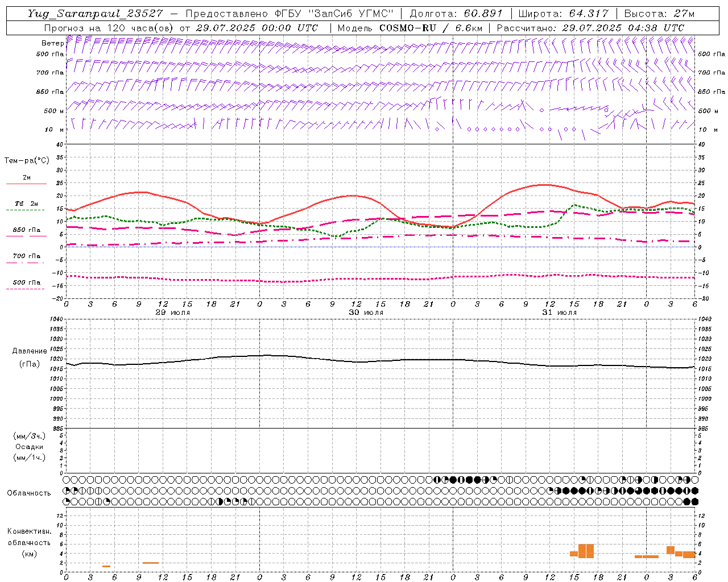
Task: Select the 850 гПа wind level label on left
Action: [x=50, y=92]
